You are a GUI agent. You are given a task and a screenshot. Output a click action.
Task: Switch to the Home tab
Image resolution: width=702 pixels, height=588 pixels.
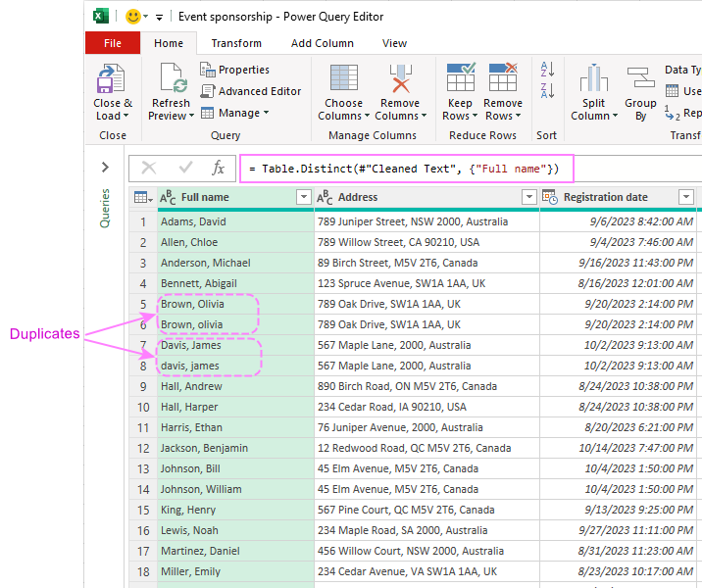coord(169,43)
